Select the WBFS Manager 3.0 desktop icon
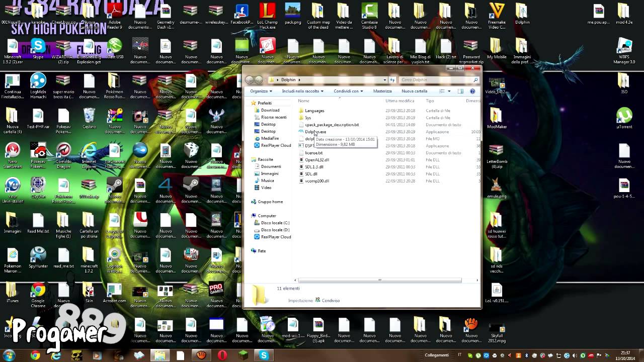 click(x=624, y=52)
